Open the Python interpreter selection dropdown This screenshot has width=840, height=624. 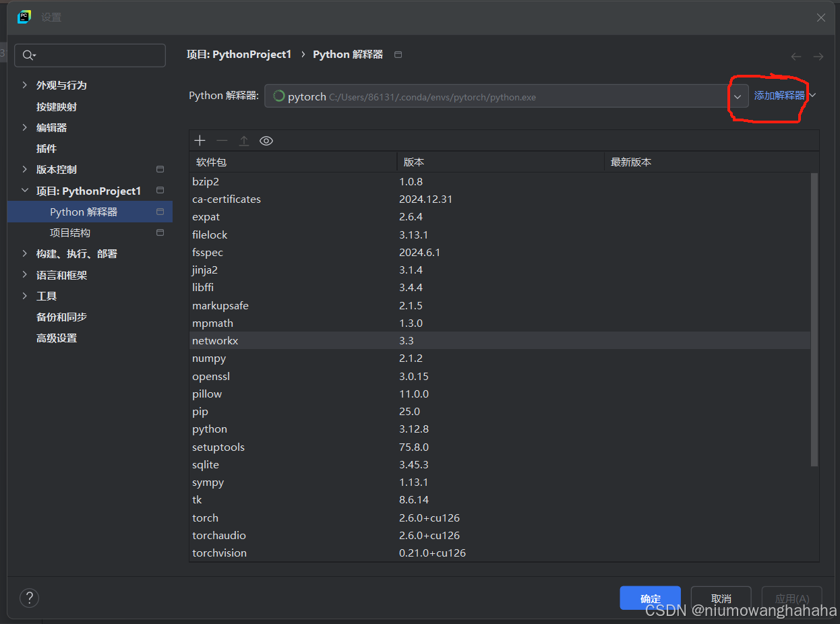[738, 96]
